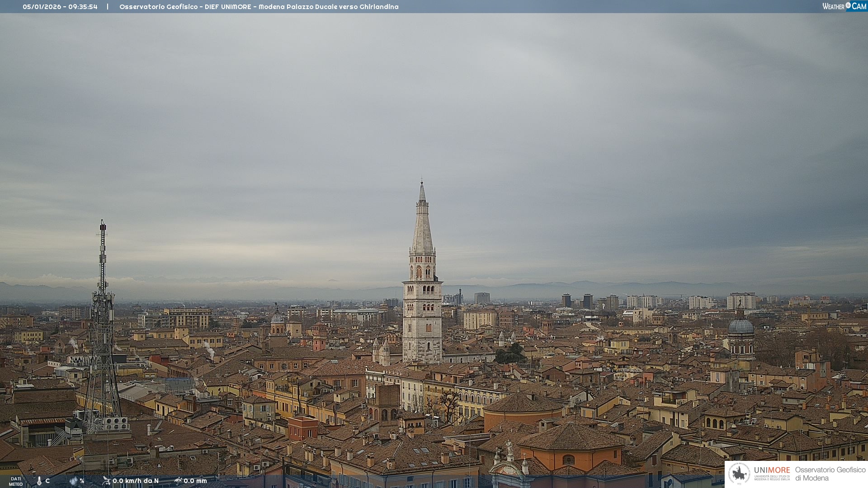This screenshot has height=488, width=868.
Task: Click the UNIMORE logo text
Action: coord(772,470)
